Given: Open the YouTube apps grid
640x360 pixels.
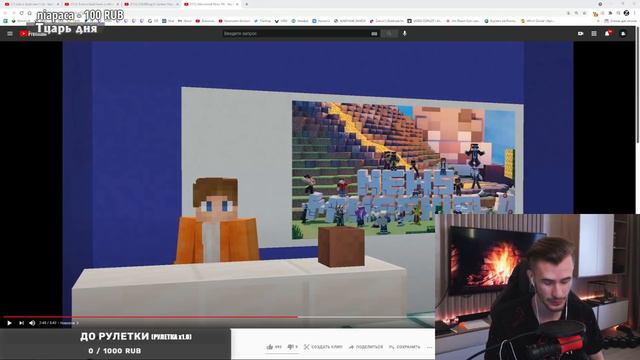Looking at the screenshot, I should (x=594, y=33).
